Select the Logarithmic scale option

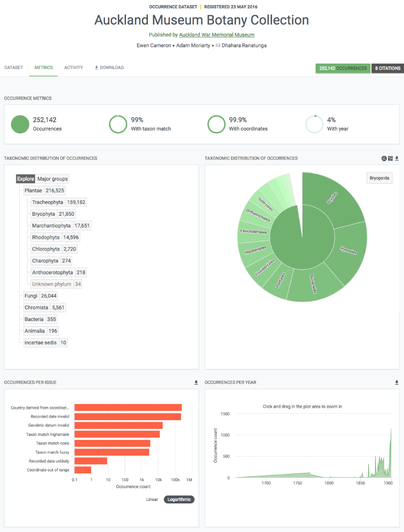(179, 499)
